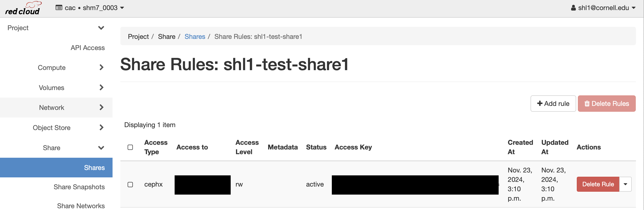Click the project list icon beside cac
Viewport: 644px width, 210px height.
(59, 8)
